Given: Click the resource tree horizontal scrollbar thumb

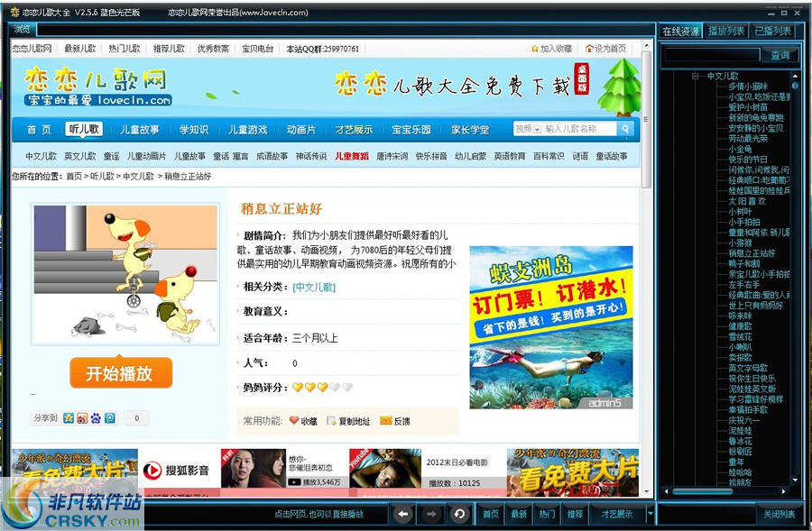Looking at the screenshot, I should coord(702,491).
